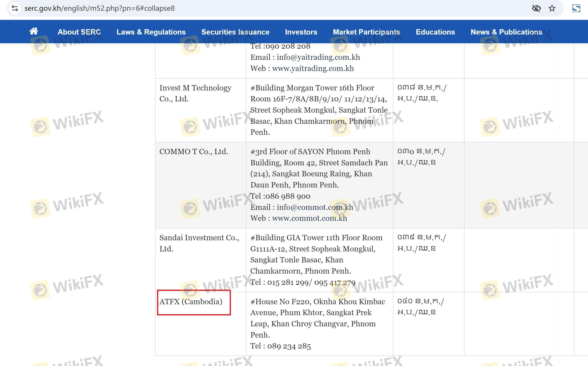Click the ATFX (Cambodia) company name

(191, 302)
